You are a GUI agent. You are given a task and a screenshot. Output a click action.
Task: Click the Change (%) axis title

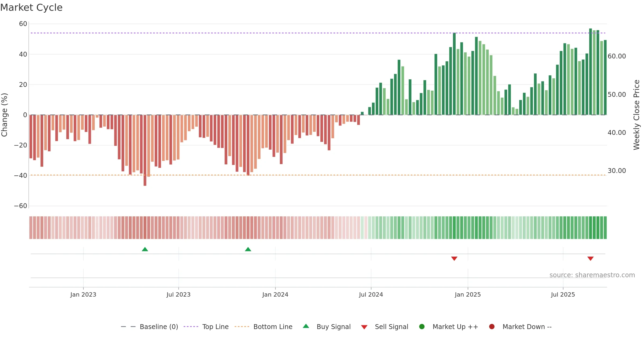tap(5, 115)
